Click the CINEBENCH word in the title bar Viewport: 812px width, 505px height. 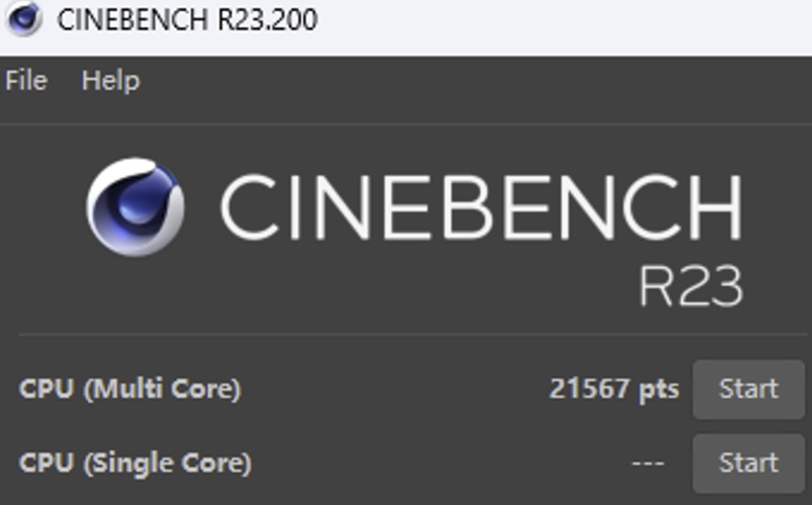coord(132,20)
